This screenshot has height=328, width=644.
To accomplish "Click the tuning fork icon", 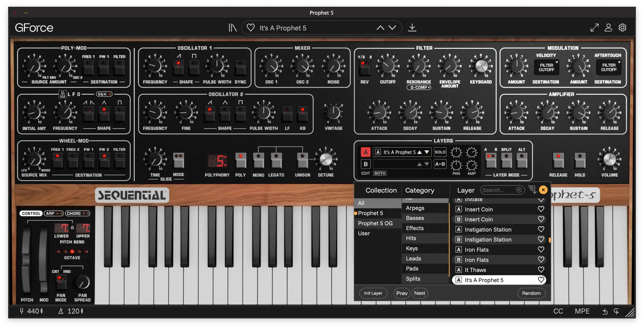I will 22,311.
